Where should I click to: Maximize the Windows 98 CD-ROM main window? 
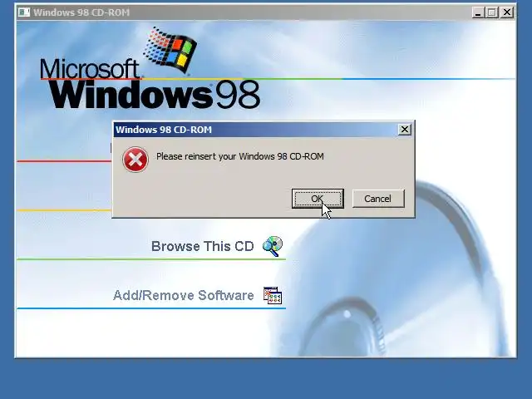(491, 13)
